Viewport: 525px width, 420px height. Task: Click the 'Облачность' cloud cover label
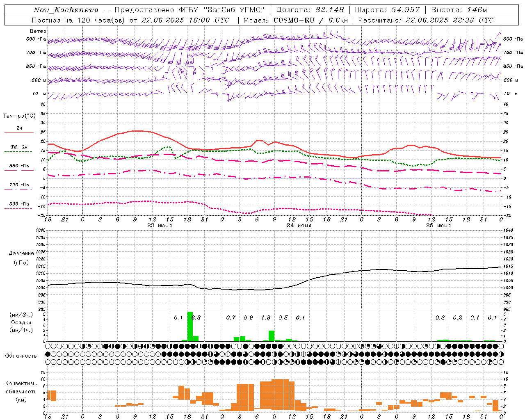[x=21, y=356]
